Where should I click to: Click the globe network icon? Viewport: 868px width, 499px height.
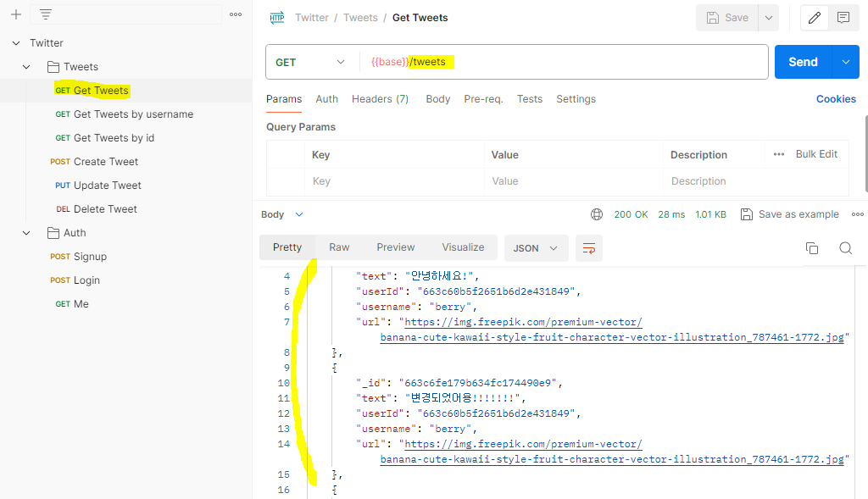click(597, 214)
